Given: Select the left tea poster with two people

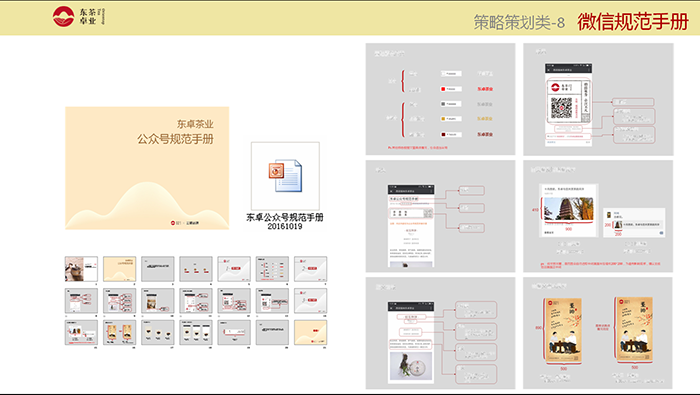Looking at the screenshot, I should coord(563,331).
